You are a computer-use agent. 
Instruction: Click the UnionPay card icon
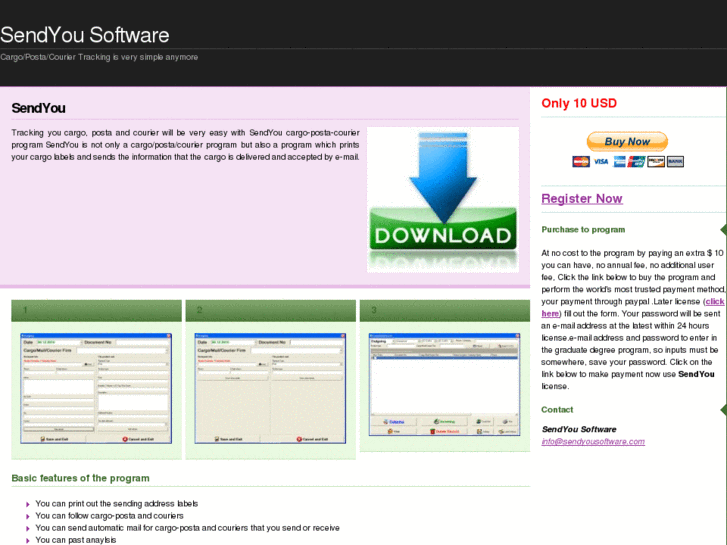(636, 161)
